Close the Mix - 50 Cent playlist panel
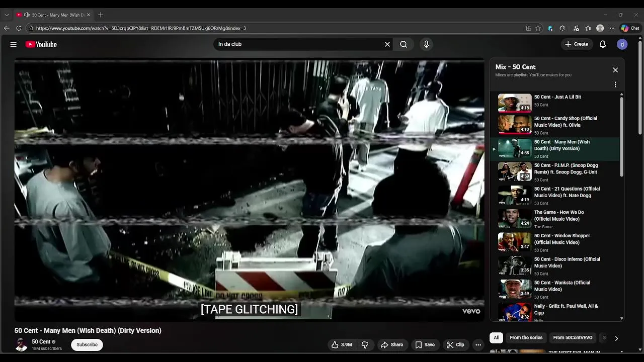The width and height of the screenshot is (644, 362). (x=615, y=70)
